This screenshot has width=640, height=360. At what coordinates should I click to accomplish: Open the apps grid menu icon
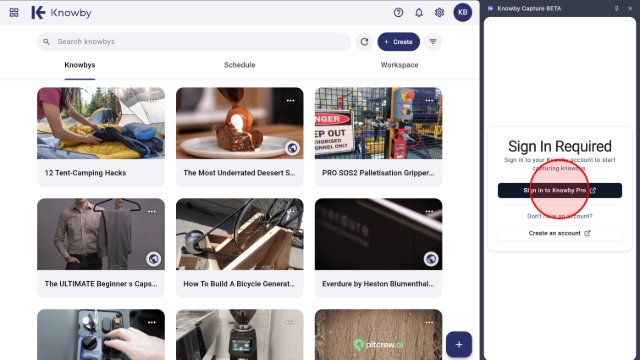(x=14, y=13)
